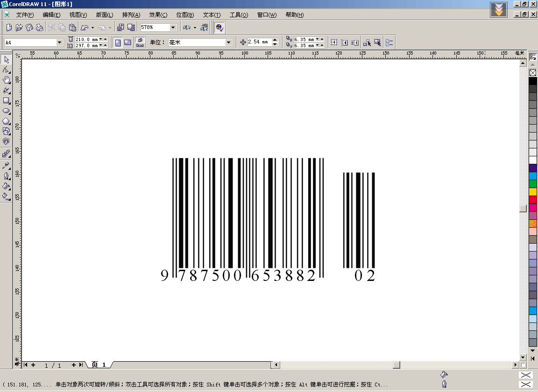The width and height of the screenshot is (538, 392).
Task: Pick the red color swatch in palette
Action: [533, 200]
